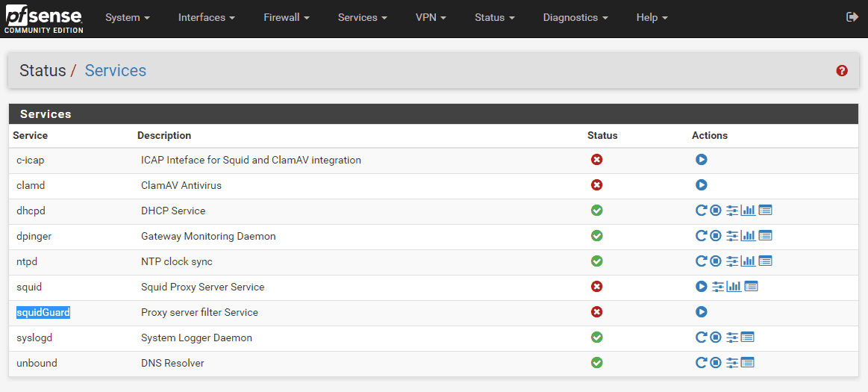This screenshot has width=868, height=392.
Task: Log out using top-right icon
Action: [852, 17]
